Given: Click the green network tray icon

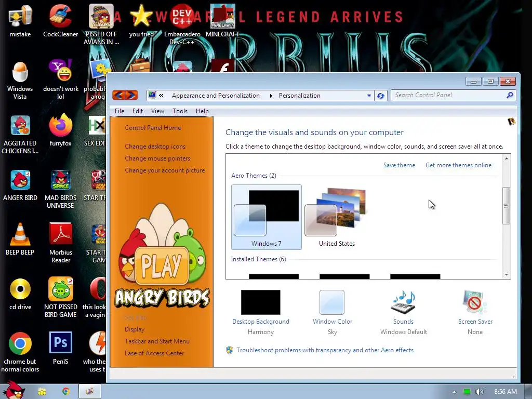Looking at the screenshot, I should [467, 392].
